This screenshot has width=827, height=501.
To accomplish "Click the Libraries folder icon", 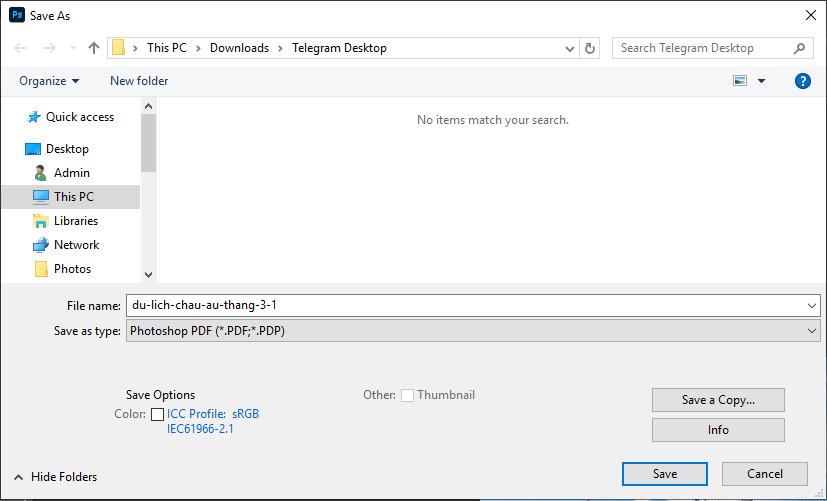I will click(41, 221).
